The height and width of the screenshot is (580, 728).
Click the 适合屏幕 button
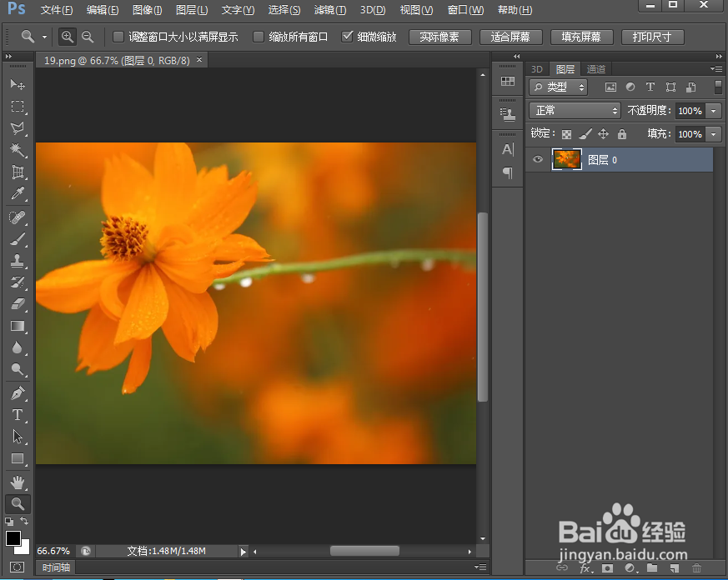[510, 37]
